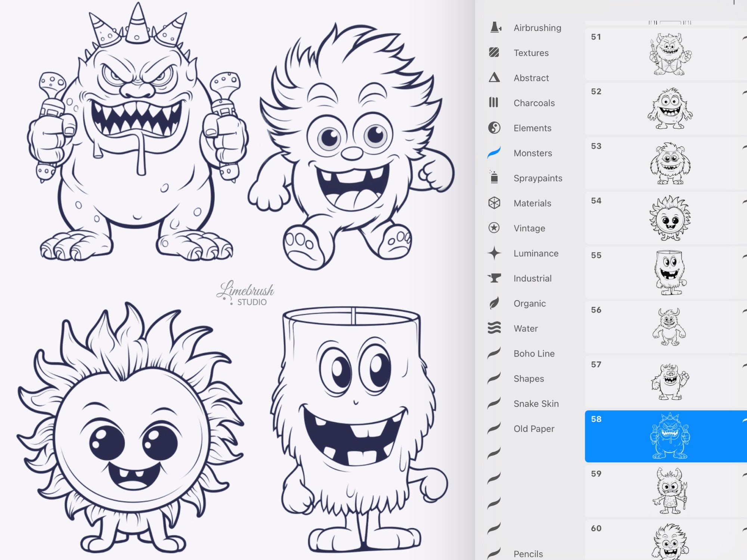
Task: Open the Old Paper brush set
Action: 534,429
